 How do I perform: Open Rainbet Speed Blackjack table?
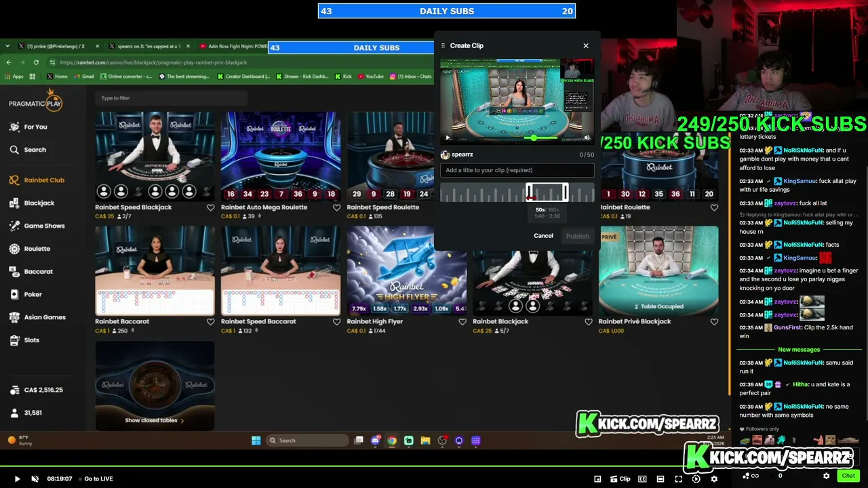pos(155,157)
